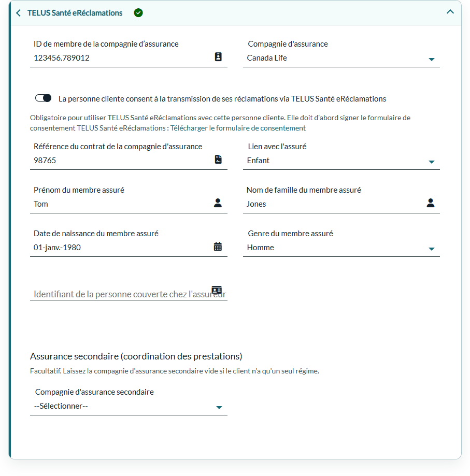Collapse the TELUS Santé eRéclamations panel
The height and width of the screenshot is (476, 470).
[x=450, y=12]
